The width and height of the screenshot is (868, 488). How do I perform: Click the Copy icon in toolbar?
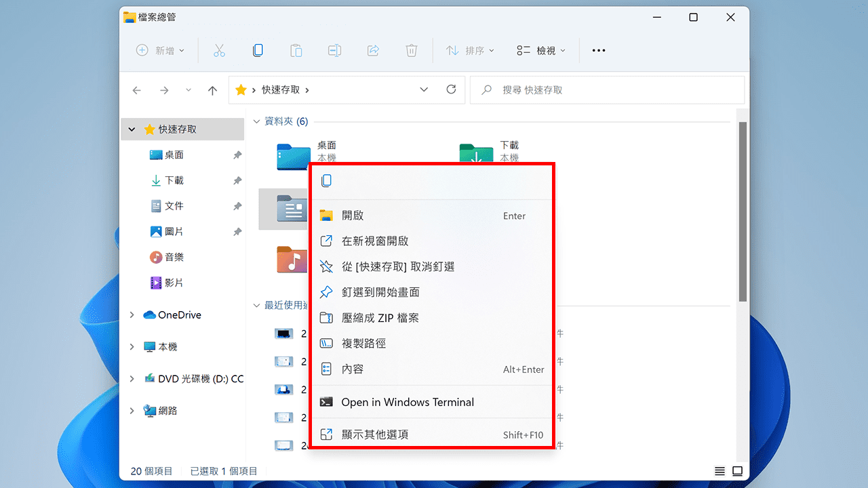tap(258, 50)
